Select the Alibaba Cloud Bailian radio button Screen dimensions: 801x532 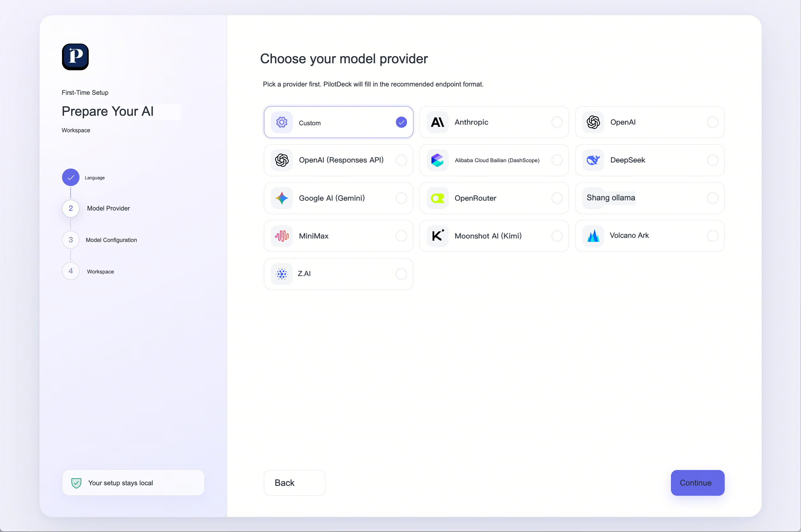point(557,160)
